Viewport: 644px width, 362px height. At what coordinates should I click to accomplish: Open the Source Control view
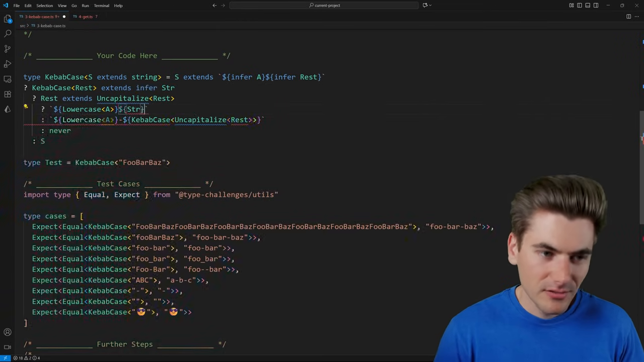point(8,49)
